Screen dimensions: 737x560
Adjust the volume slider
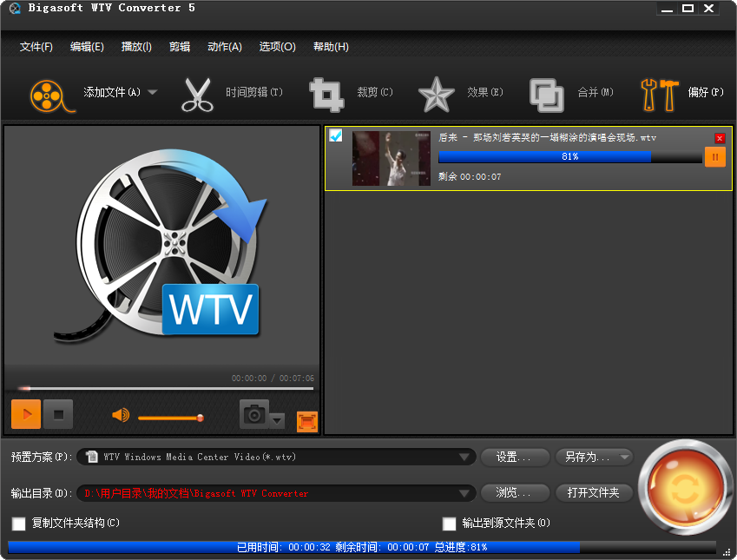pos(170,418)
